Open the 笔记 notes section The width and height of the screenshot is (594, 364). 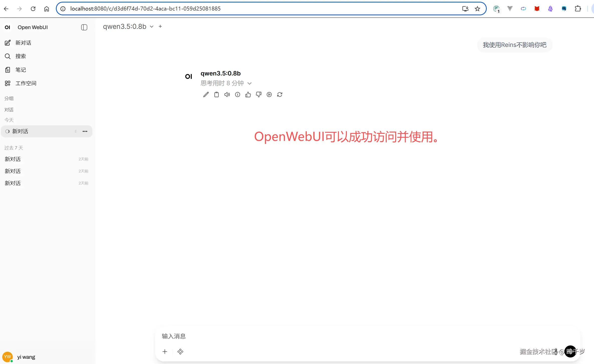coord(21,70)
